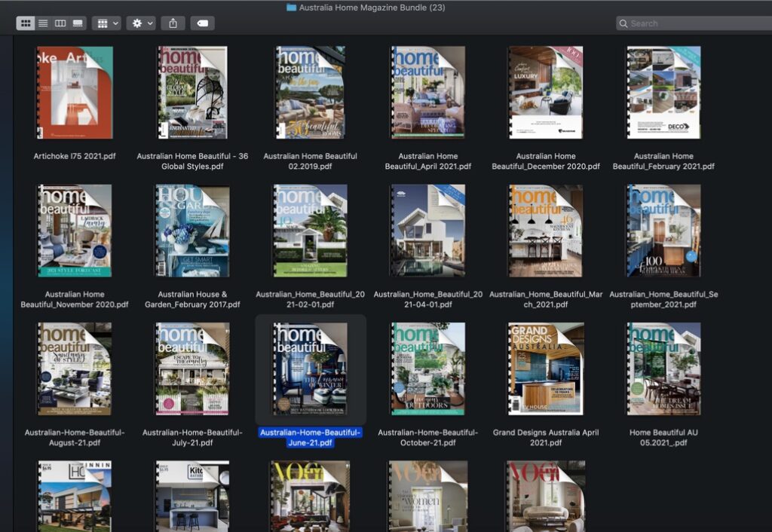Select Australian Home Beautiful December 2020 cover
The height and width of the screenshot is (532, 772).
click(545, 93)
